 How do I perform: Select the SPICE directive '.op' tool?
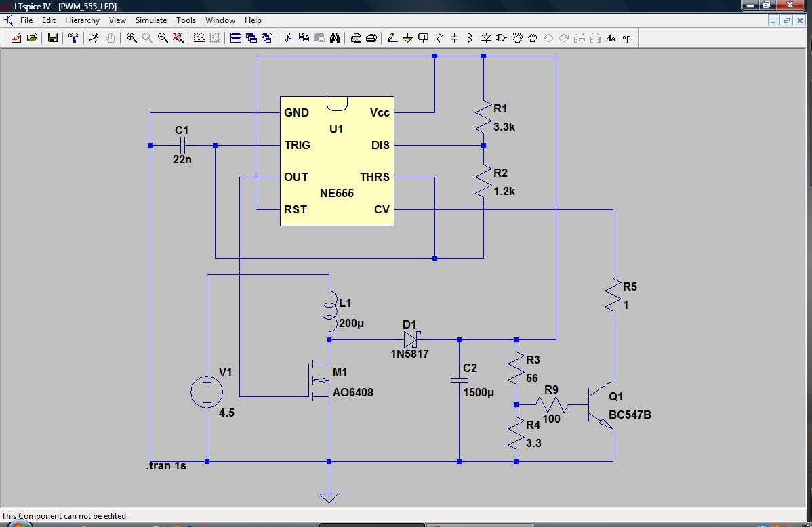pos(626,38)
